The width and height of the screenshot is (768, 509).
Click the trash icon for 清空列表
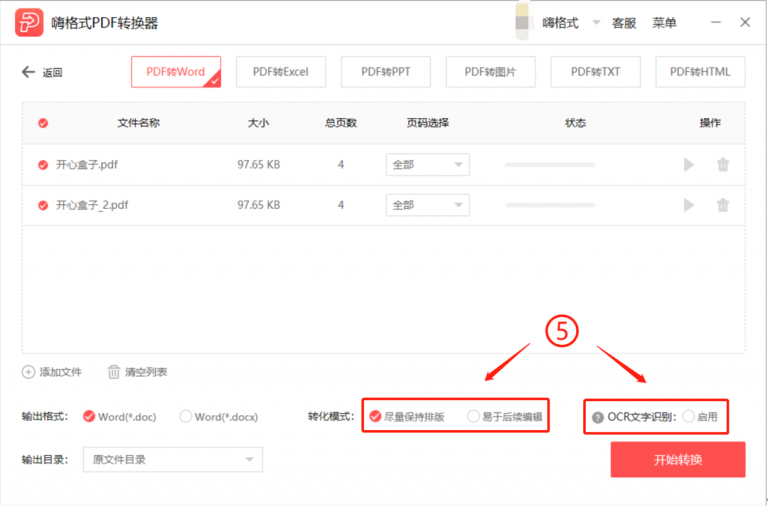coord(114,372)
